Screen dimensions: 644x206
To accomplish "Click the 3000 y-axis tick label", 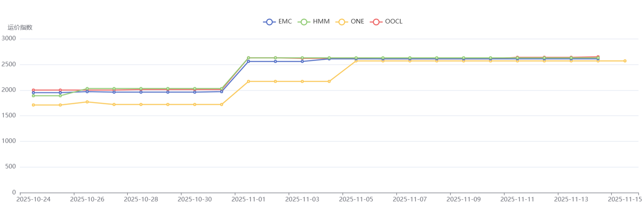I will point(9,38).
